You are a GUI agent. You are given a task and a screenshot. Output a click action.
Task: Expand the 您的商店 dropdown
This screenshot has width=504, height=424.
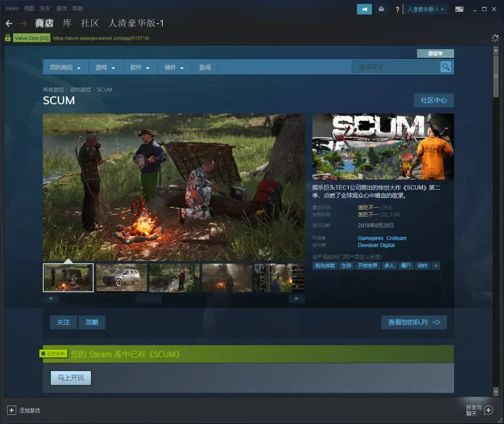(x=65, y=67)
